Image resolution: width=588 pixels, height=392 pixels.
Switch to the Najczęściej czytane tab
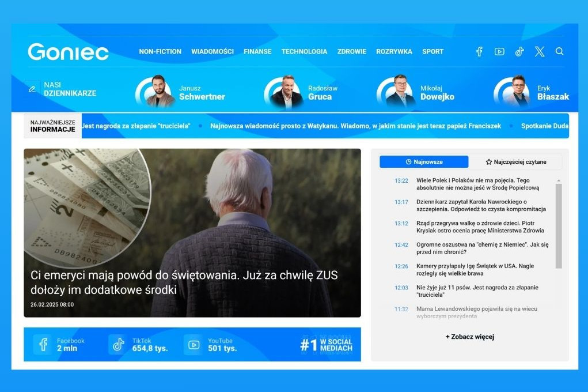(515, 162)
